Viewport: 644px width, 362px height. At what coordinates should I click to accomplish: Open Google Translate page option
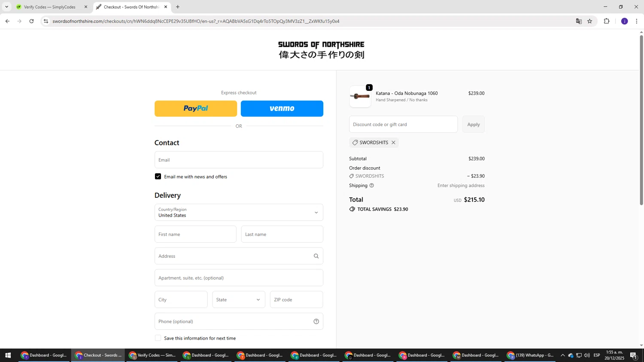tap(579, 21)
